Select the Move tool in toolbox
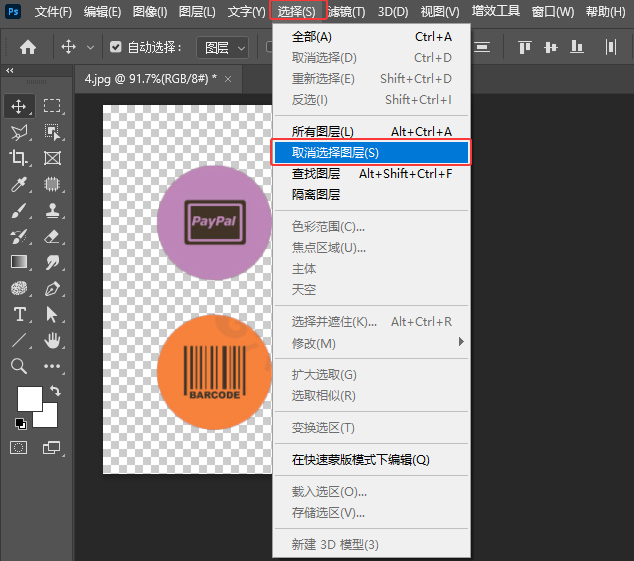634x561 pixels. click(19, 106)
